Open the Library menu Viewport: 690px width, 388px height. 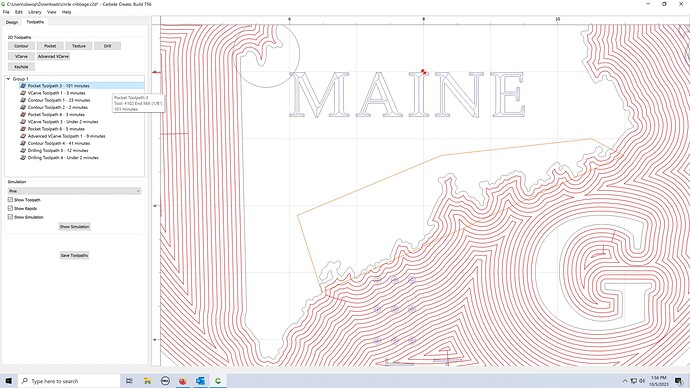pos(35,12)
